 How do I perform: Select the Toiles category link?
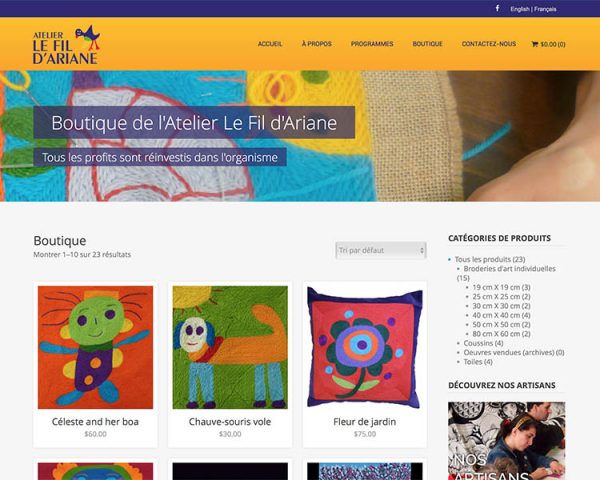tap(478, 362)
